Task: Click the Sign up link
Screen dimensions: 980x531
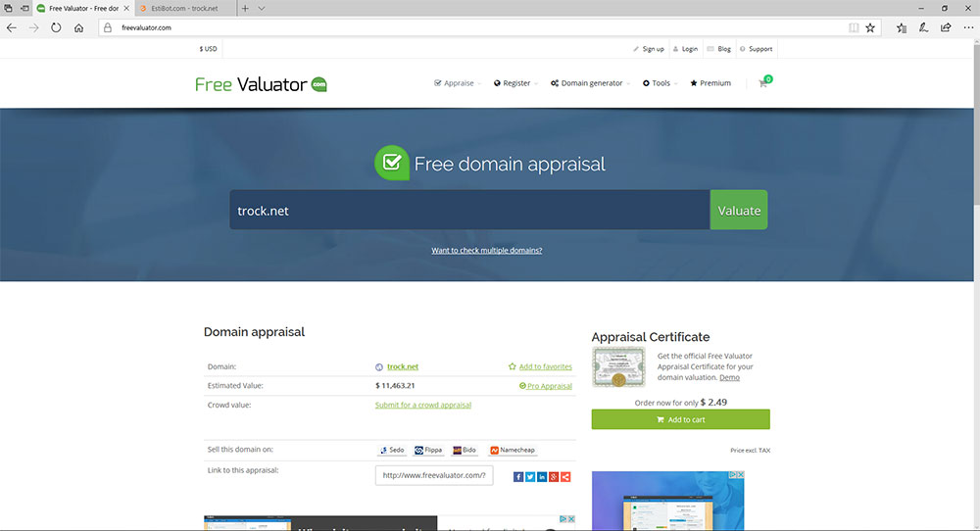Action: 648,49
